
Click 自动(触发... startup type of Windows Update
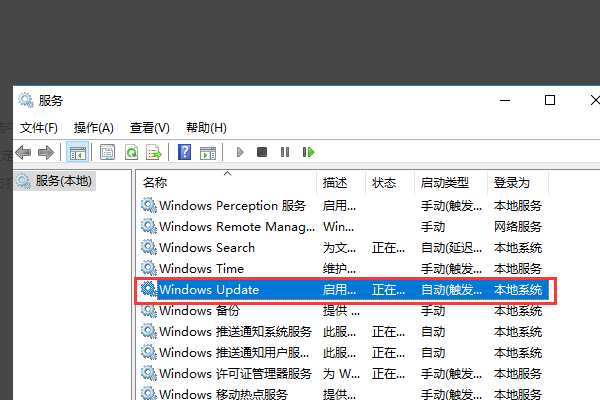click(x=452, y=290)
